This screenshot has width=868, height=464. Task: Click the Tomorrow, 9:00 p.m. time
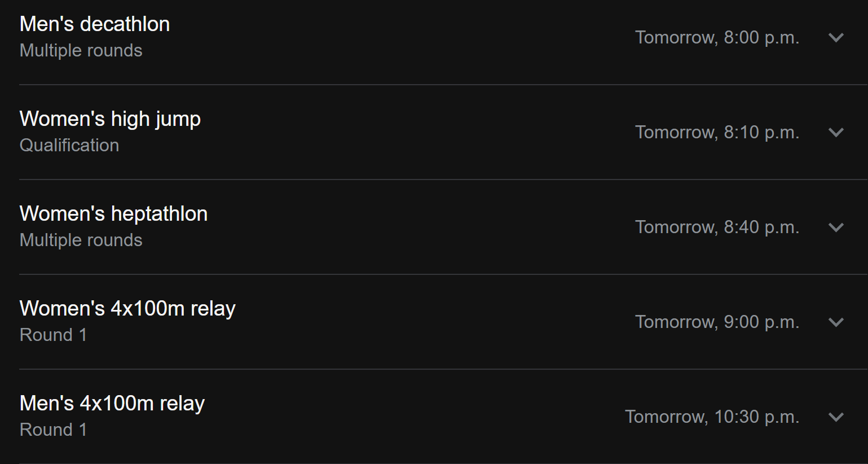click(x=717, y=322)
